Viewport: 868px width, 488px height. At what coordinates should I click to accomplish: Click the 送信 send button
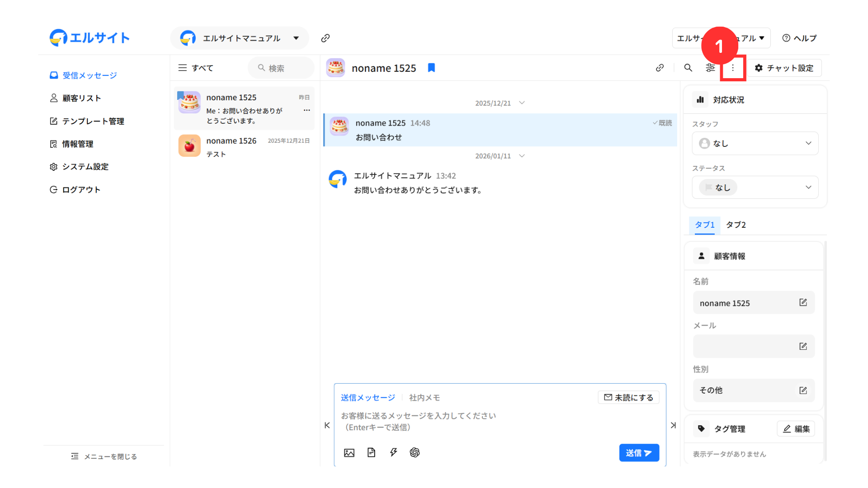tap(639, 453)
